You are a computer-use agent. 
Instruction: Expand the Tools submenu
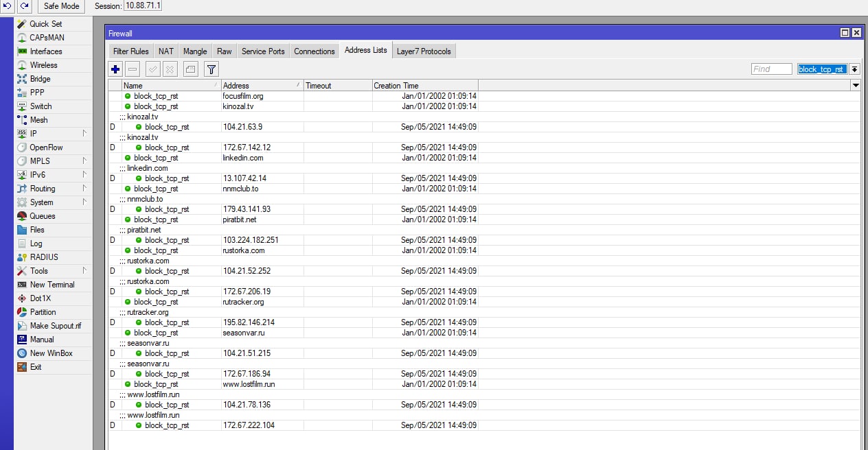click(53, 271)
